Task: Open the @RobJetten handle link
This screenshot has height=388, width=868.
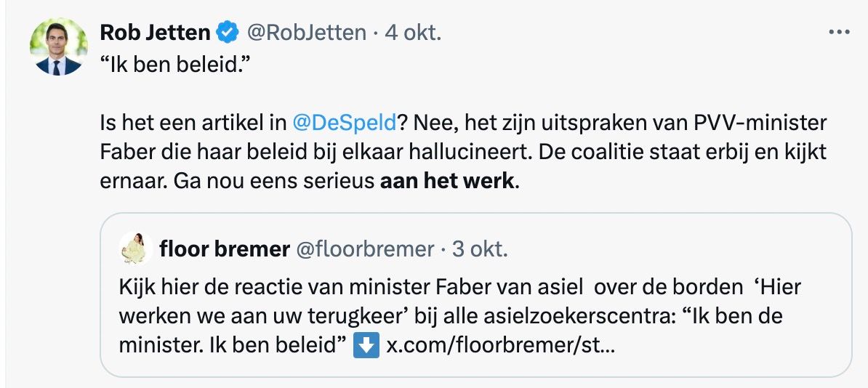Action: point(306,33)
